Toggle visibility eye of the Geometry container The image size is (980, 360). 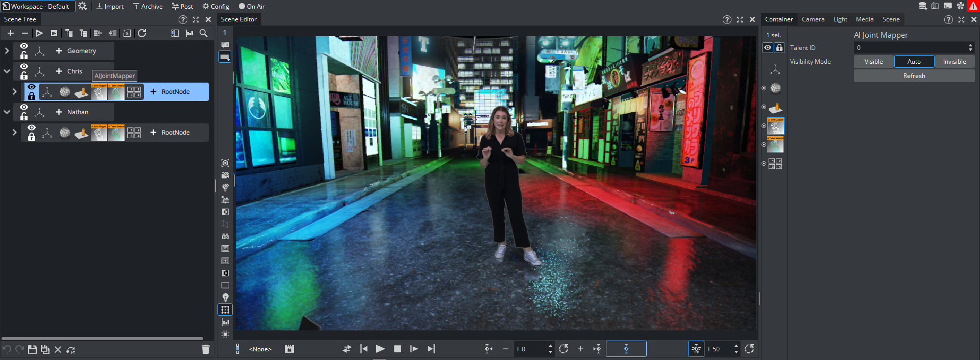(x=24, y=46)
